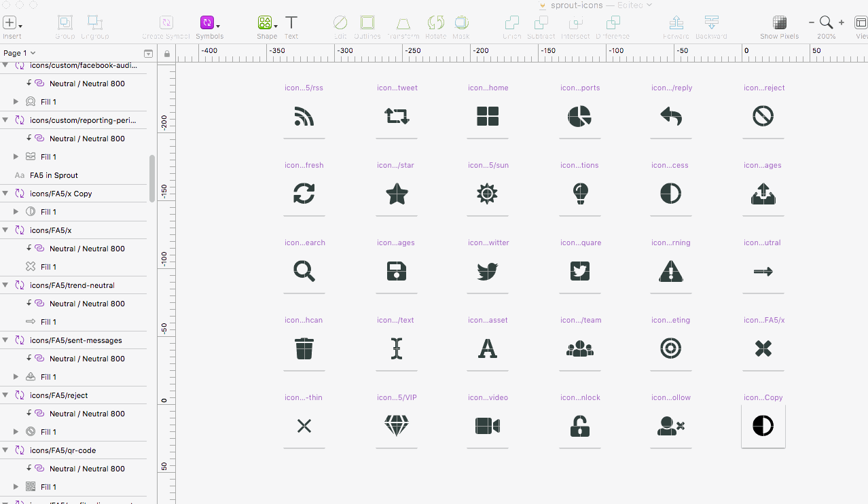Select the Twitter square icon
868x504 pixels.
click(x=580, y=271)
